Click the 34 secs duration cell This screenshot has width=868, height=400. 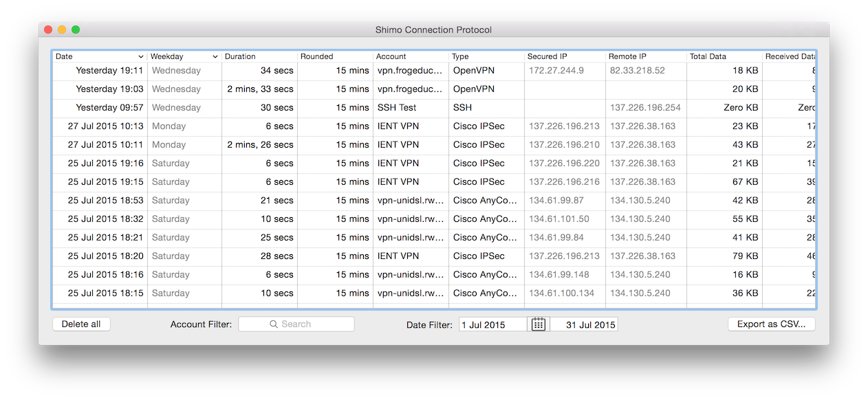click(x=277, y=71)
